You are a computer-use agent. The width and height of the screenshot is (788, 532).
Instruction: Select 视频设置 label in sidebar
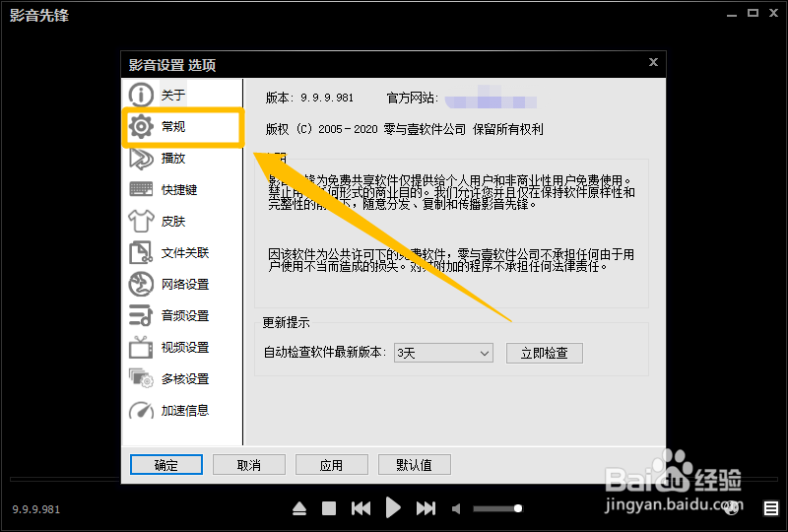click(185, 348)
